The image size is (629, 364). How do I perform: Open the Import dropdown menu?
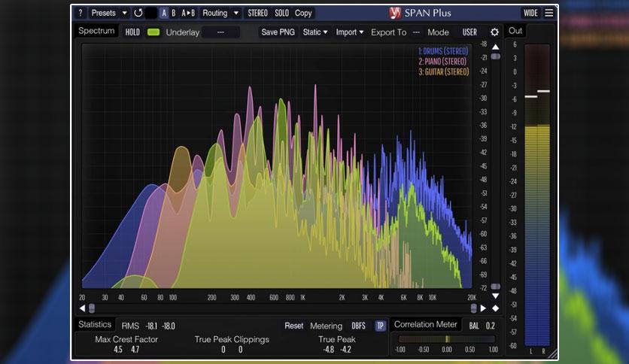coord(349,32)
